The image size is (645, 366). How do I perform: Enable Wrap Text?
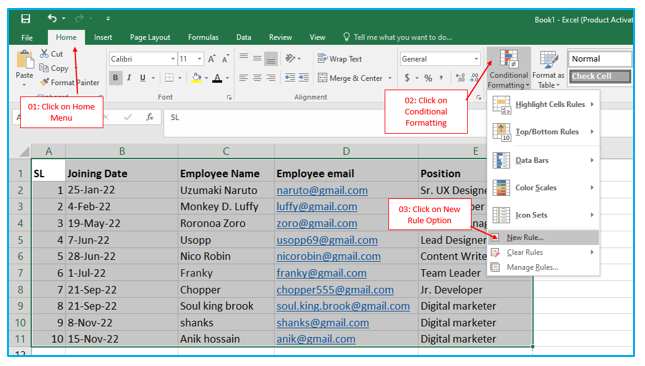click(340, 59)
